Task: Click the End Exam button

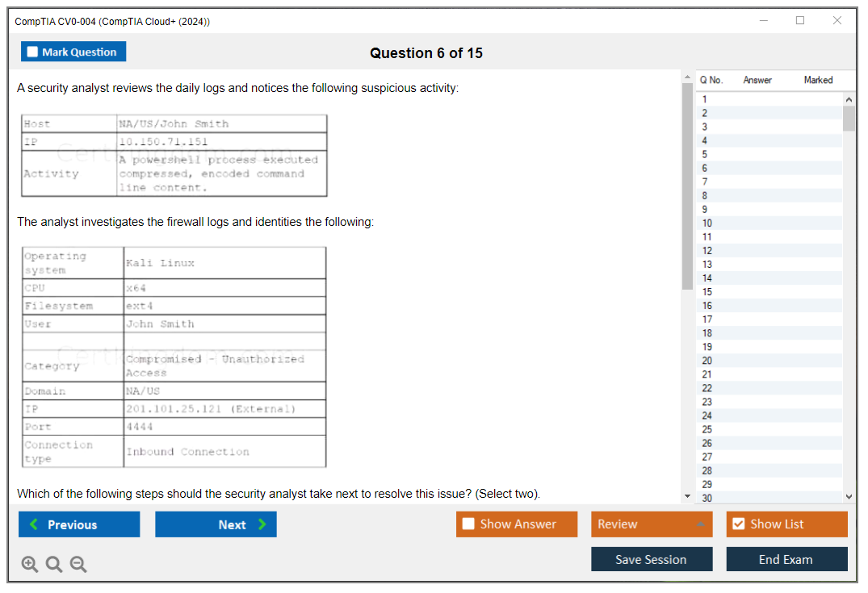Action: [786, 559]
